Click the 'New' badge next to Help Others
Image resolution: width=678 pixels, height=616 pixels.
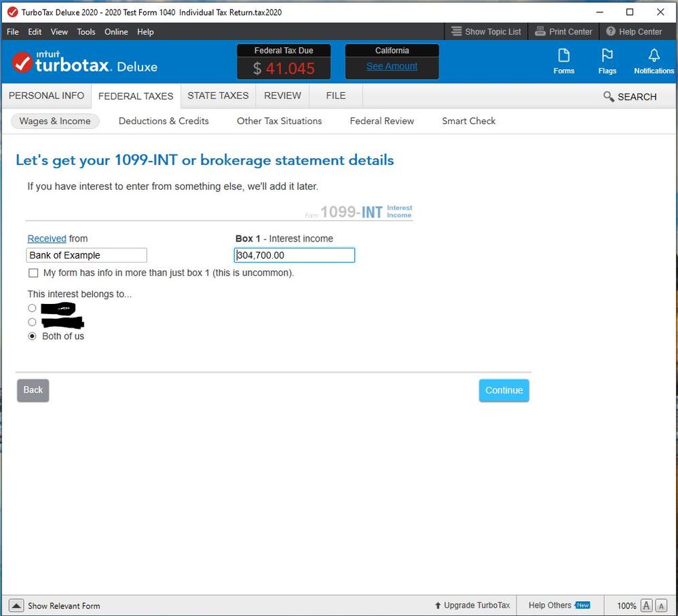click(x=582, y=604)
